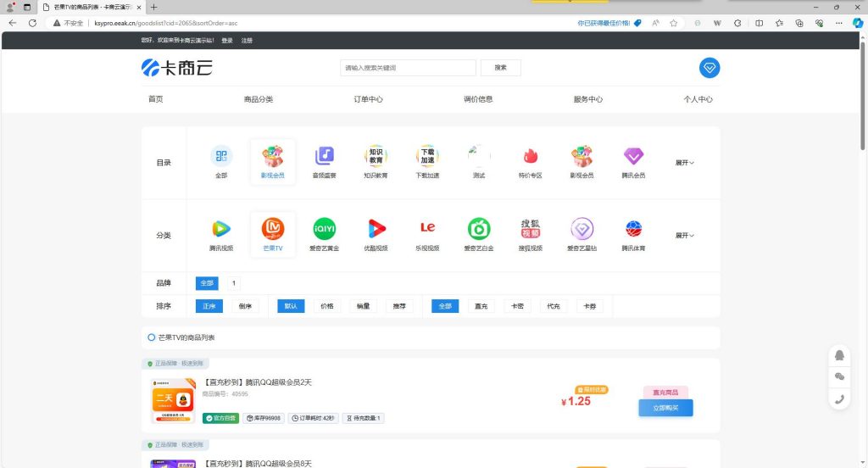The image size is (868, 468).
Task: Choose the 腾讯视频 category icon
Action: (x=221, y=229)
